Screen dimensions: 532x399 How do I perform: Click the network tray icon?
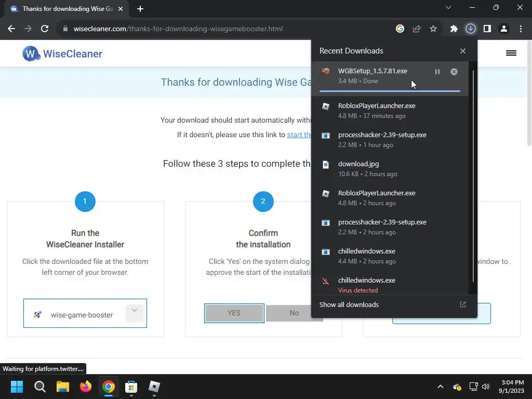473,387
